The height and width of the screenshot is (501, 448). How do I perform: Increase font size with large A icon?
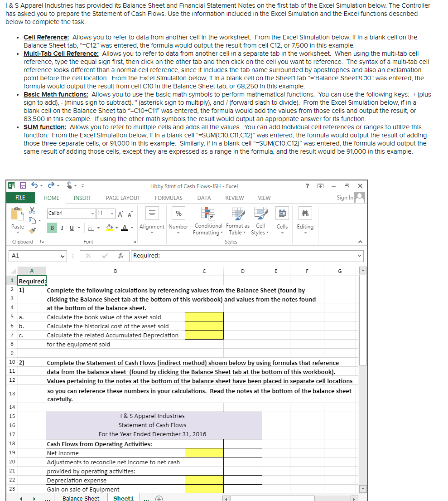point(120,214)
